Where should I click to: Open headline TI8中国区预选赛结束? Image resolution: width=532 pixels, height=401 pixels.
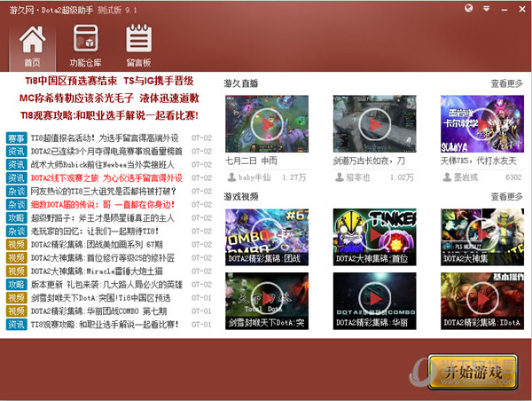71,81
